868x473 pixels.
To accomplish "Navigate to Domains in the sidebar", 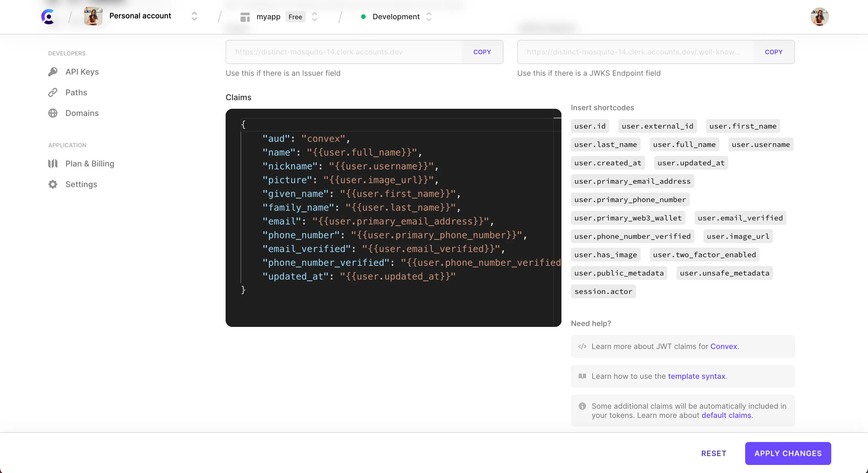I will [x=81, y=113].
